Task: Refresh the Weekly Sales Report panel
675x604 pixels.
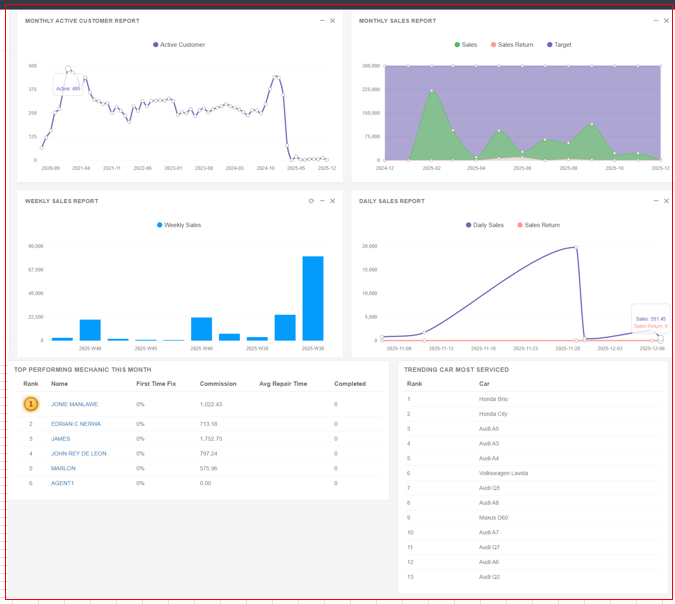Action: [311, 201]
